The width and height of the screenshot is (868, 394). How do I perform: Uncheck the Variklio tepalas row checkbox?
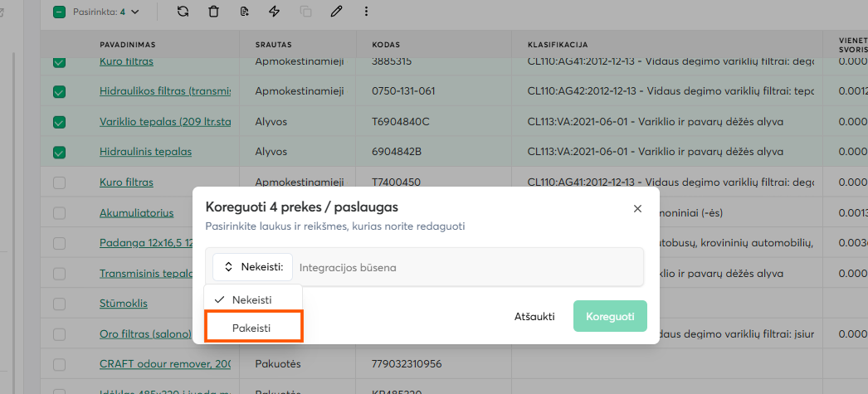tap(59, 122)
